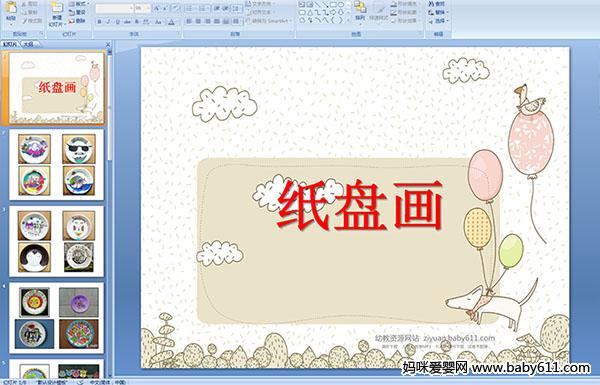
Task: Click the Increase Font Size icon
Action: pyautogui.click(x=157, y=8)
